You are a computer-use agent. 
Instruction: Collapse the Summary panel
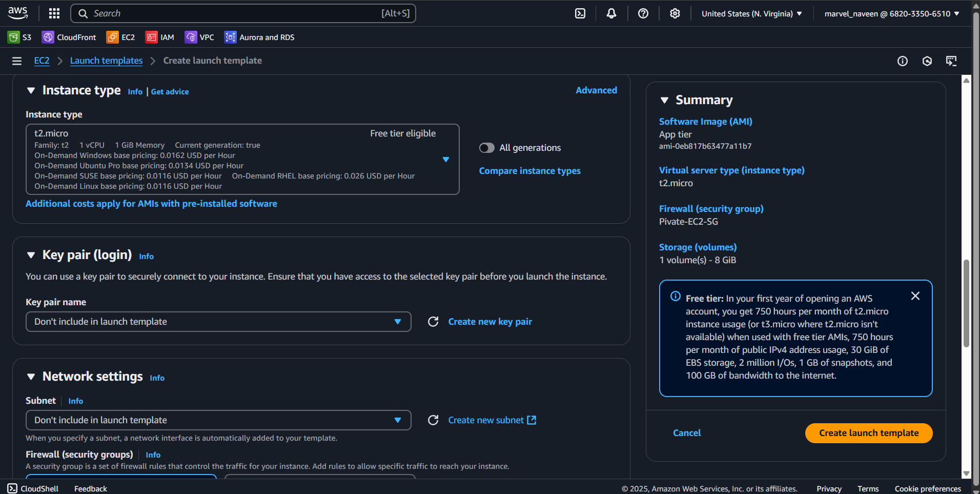click(665, 100)
